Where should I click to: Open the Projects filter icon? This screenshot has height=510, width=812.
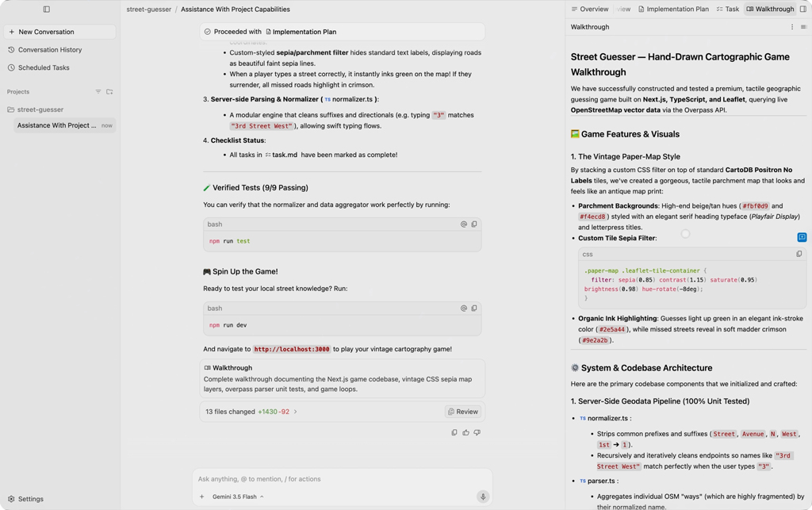[98, 92]
